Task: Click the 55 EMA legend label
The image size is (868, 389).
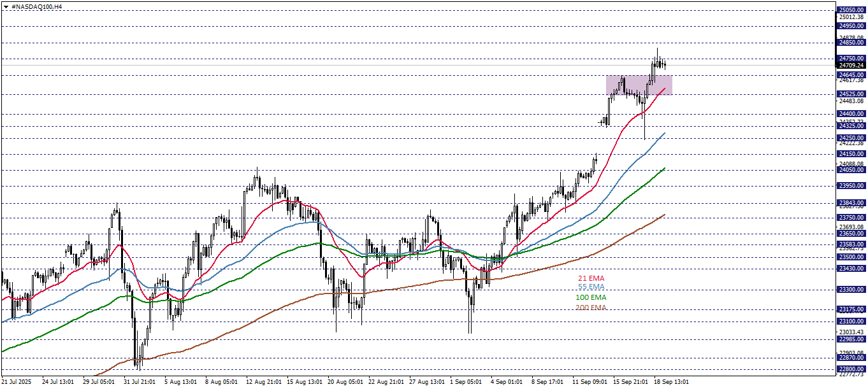Action: pyautogui.click(x=591, y=288)
